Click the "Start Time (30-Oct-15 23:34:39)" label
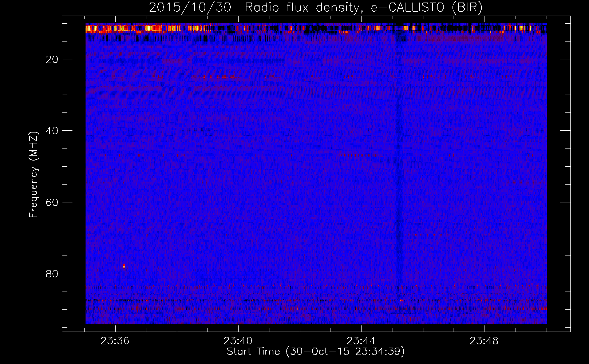The image size is (589, 364). tap(316, 352)
